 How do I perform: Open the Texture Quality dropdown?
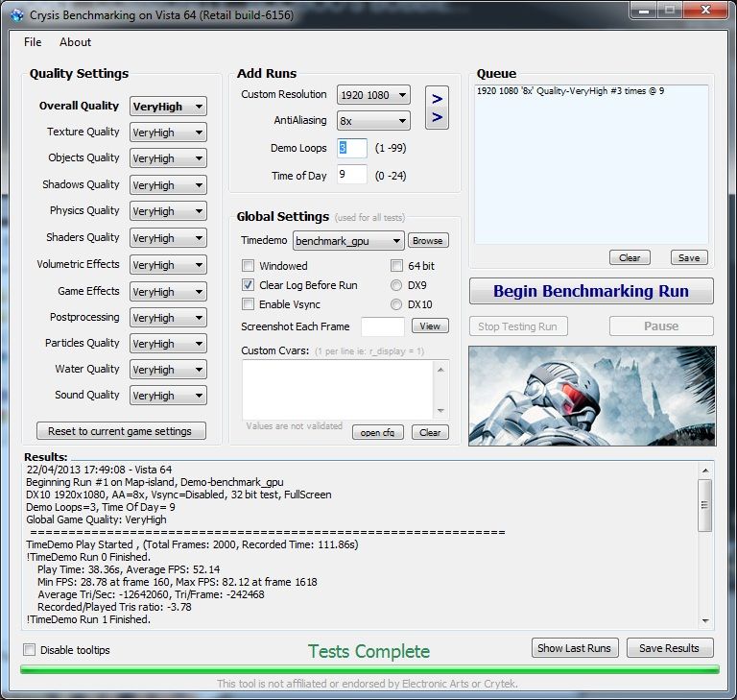[168, 133]
